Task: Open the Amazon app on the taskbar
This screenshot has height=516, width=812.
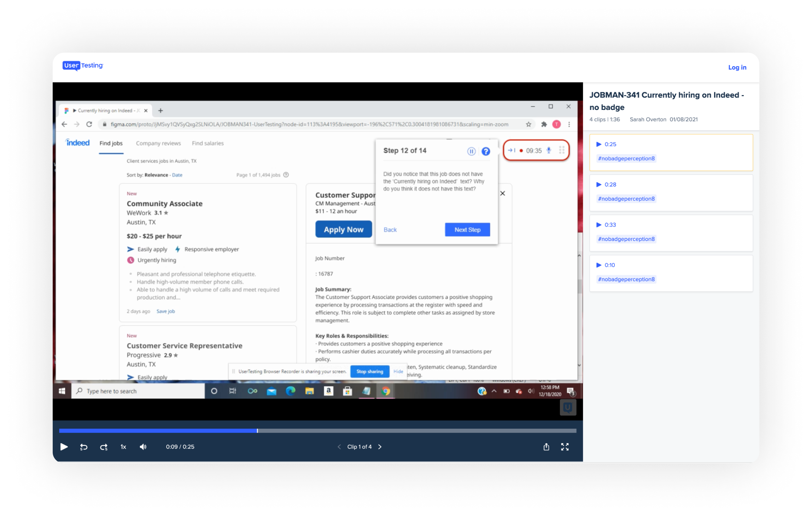Action: pyautogui.click(x=328, y=391)
